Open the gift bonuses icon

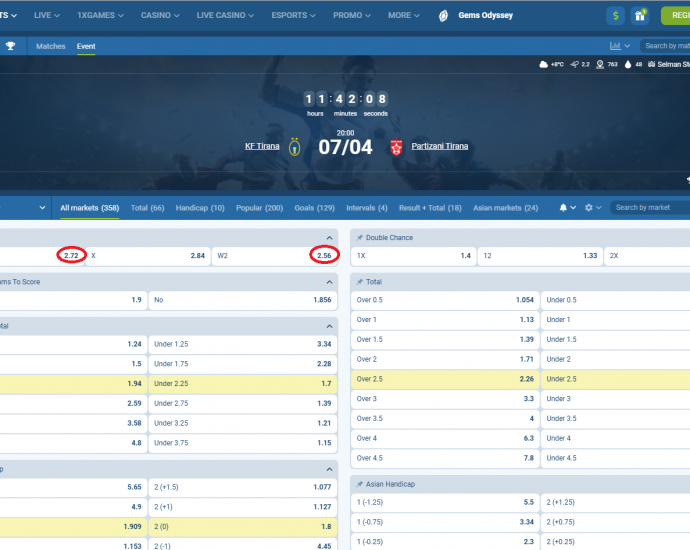click(x=640, y=16)
